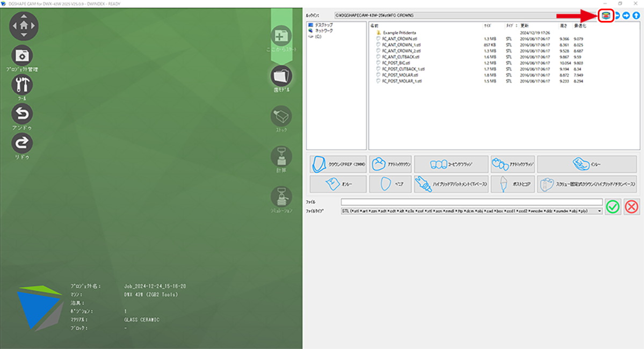
Task: Select the ストック step icon
Action: point(281,116)
